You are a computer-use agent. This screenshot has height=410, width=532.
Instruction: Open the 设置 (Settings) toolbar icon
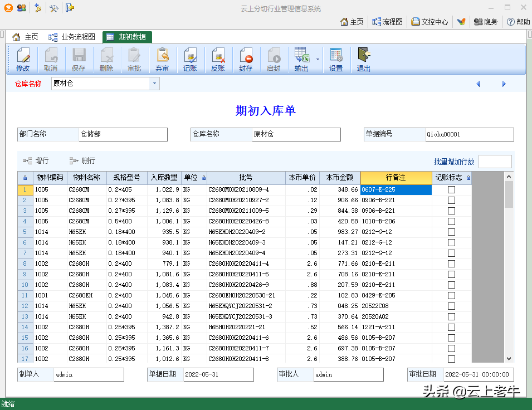pos(336,60)
